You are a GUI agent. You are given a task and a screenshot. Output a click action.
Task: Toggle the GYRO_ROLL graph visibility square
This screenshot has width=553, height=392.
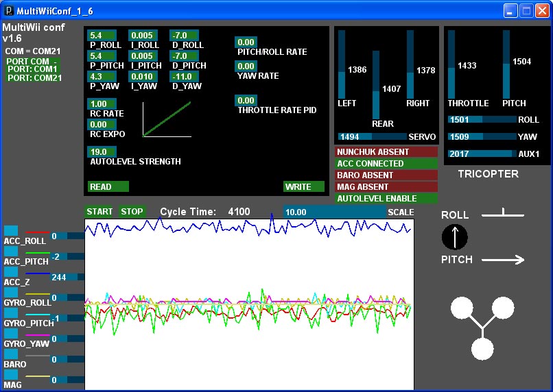(10, 293)
